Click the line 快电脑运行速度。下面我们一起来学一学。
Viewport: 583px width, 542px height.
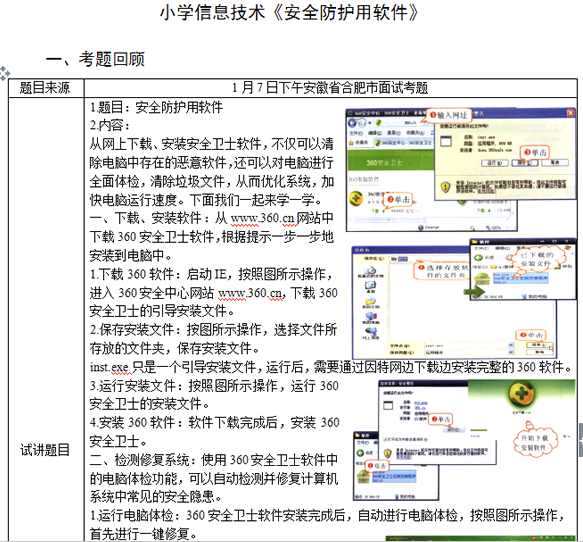(206, 200)
